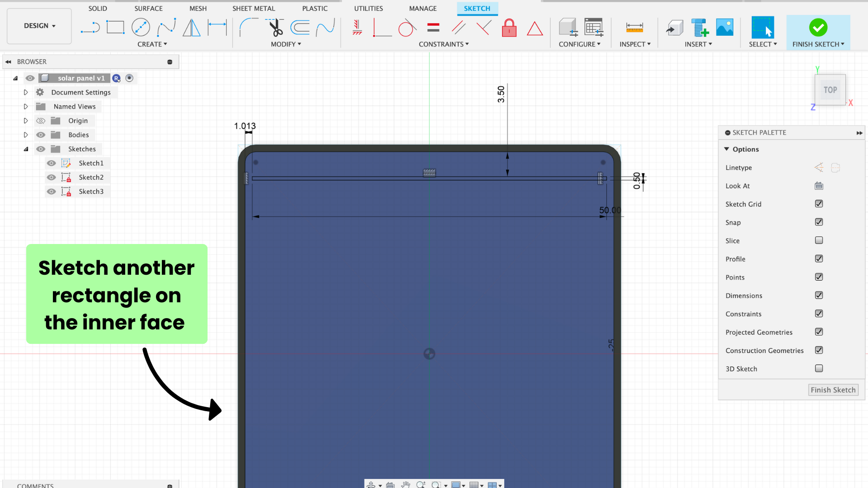Open the CONSTRAINTS dropdown menu
The image size is (868, 488).
443,44
